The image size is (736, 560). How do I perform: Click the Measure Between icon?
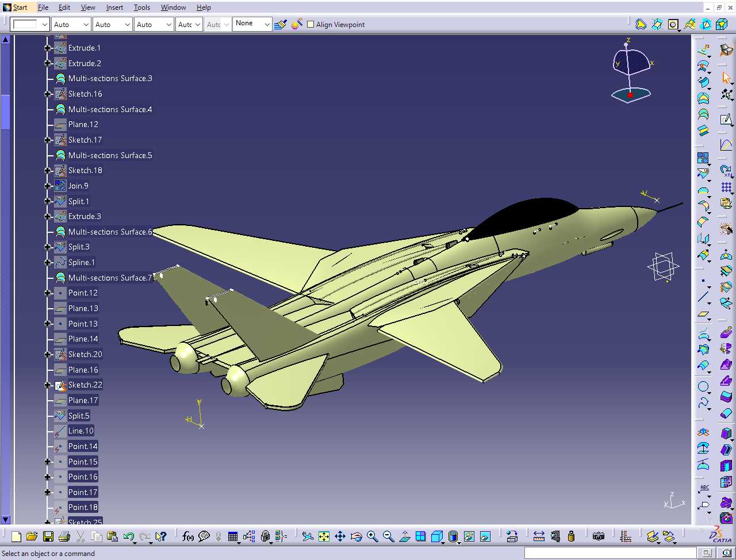click(539, 536)
